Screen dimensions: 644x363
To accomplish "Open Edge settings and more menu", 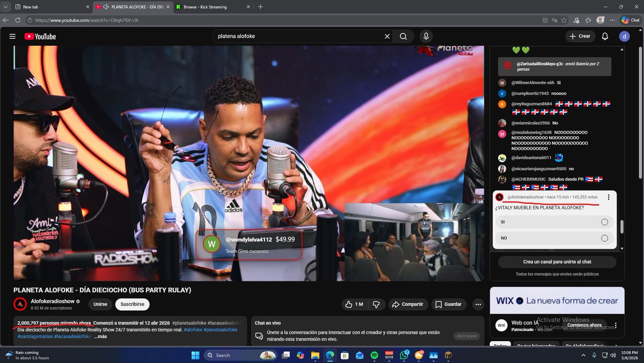I will pyautogui.click(x=612, y=20).
